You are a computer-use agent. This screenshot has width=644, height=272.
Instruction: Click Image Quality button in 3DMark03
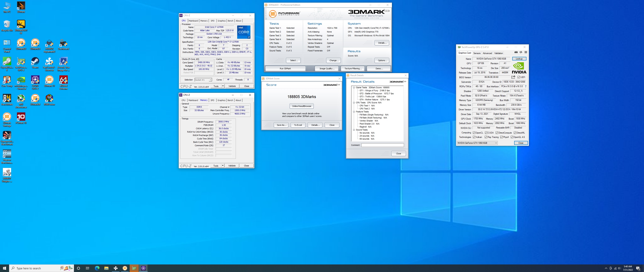(x=327, y=69)
